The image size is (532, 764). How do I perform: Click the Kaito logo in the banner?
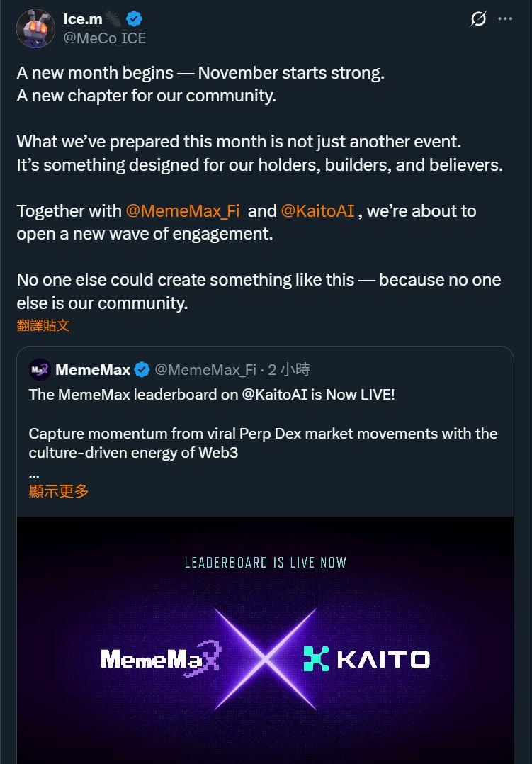(x=366, y=659)
